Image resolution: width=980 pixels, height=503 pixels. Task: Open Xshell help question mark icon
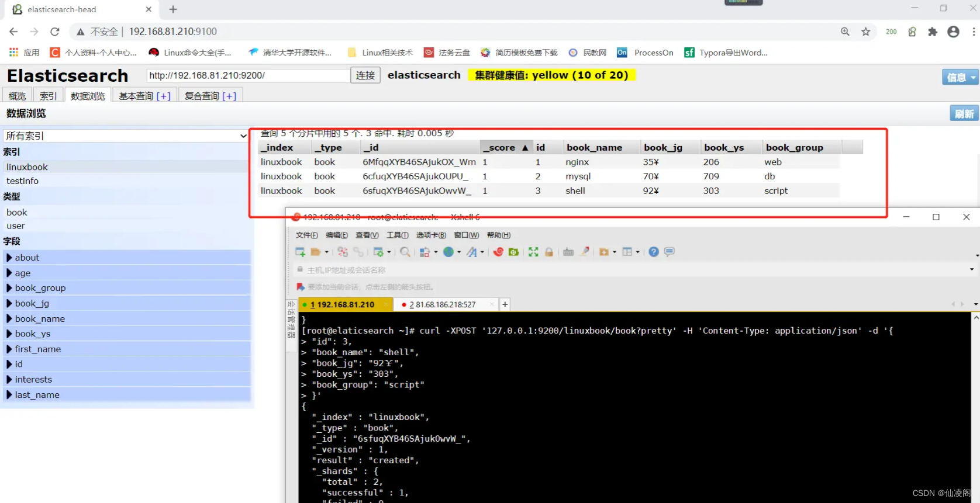[654, 252]
